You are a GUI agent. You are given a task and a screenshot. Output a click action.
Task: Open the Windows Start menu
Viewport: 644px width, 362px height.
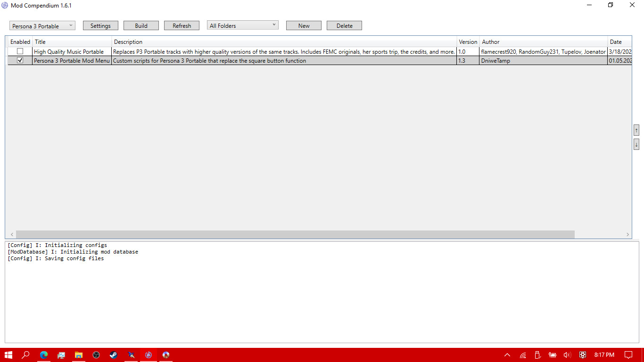(8, 355)
